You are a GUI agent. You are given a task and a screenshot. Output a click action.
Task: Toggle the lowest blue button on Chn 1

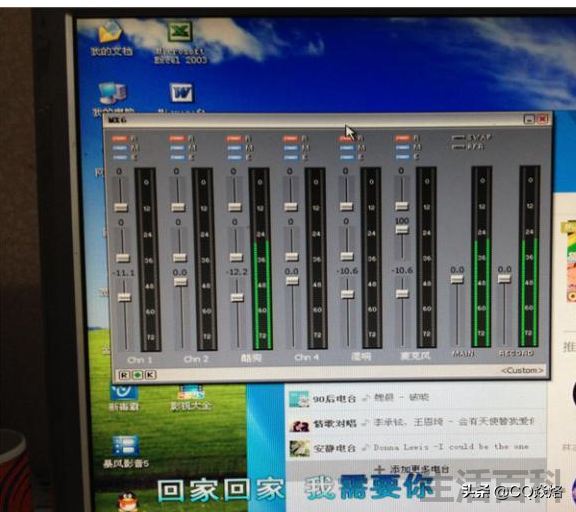pos(120,157)
